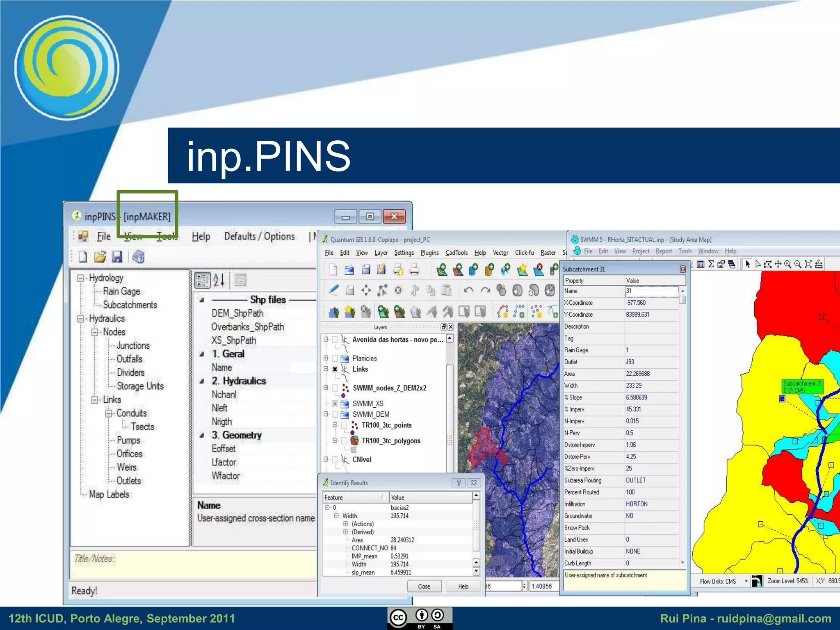Select the SWMM Zoom In magnifier tool
Screen dimensions: 840x630
click(x=787, y=264)
